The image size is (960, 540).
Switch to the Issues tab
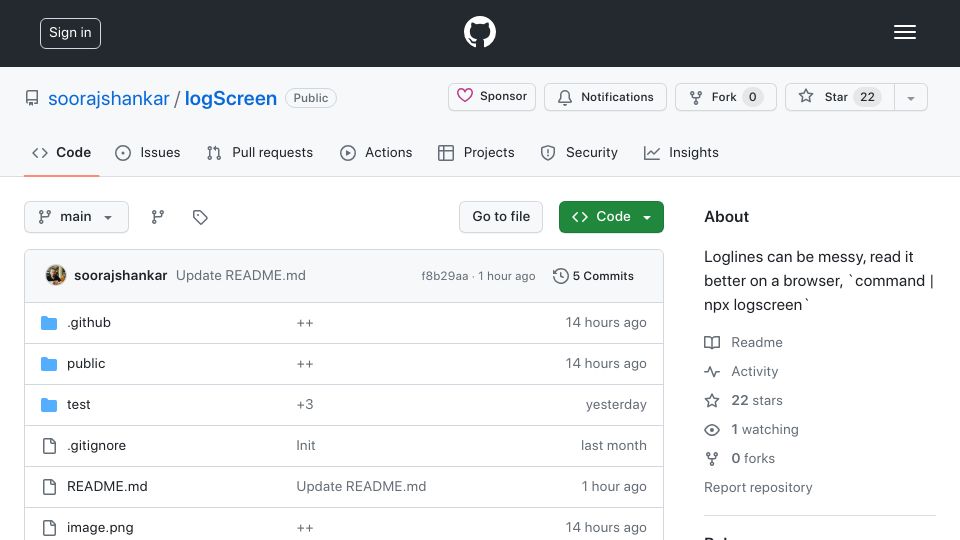coord(148,152)
